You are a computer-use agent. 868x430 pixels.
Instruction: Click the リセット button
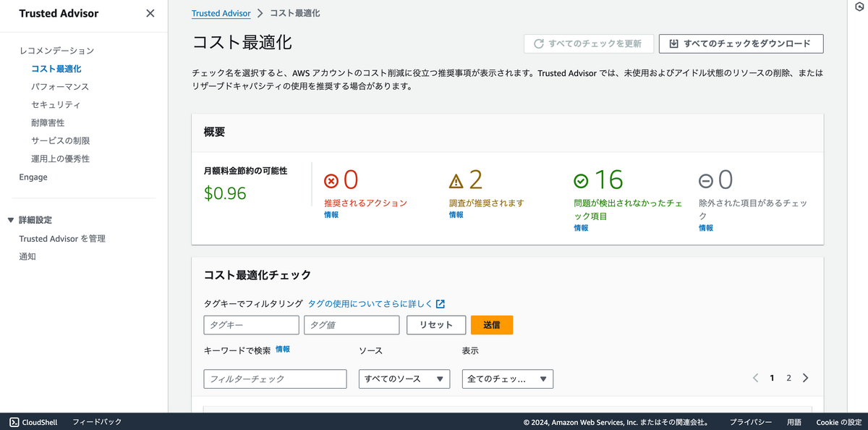coord(436,325)
